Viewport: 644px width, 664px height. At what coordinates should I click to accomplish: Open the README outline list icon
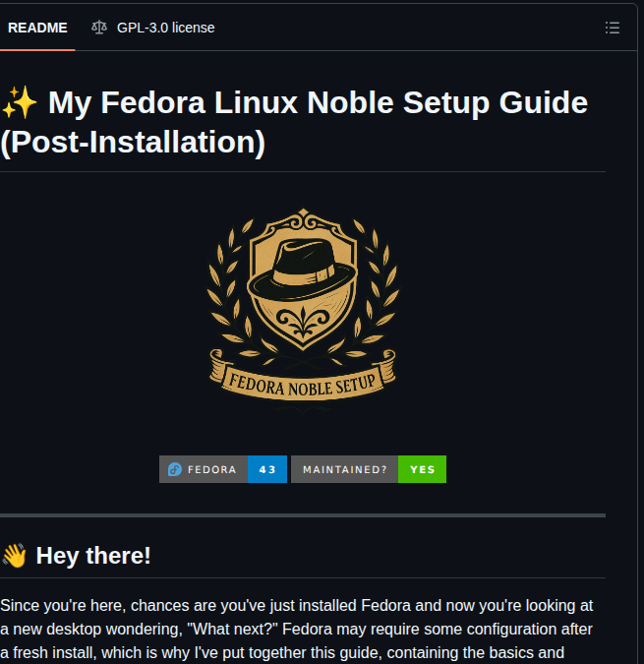[x=613, y=28]
